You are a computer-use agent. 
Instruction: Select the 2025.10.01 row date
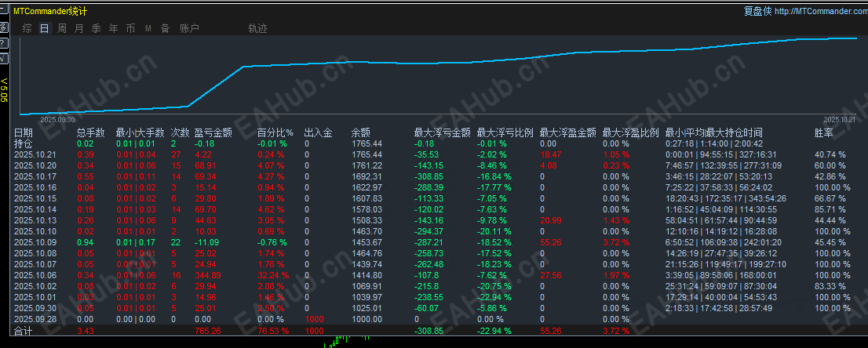(35, 297)
